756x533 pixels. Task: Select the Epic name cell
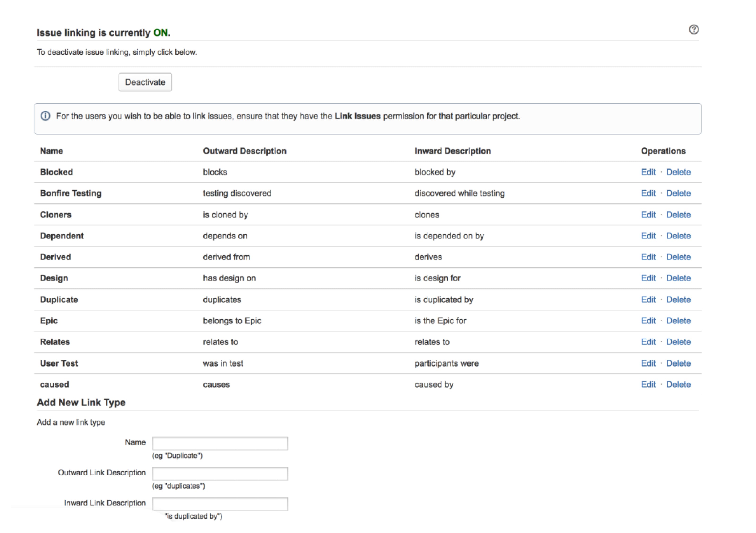click(49, 321)
